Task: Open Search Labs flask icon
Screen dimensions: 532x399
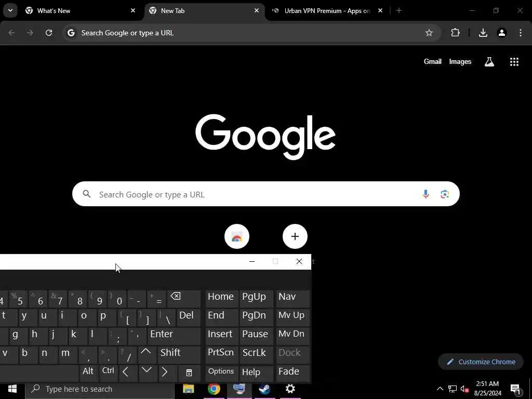Action: pos(489,61)
